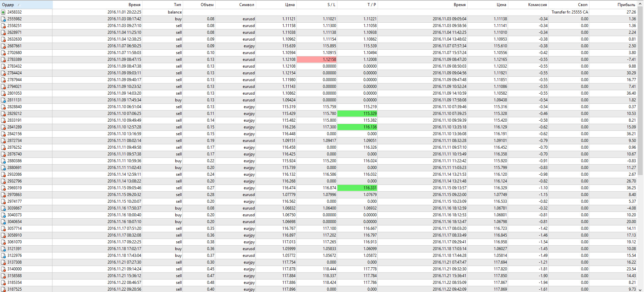Viewport: 644px width, 292px height.
Task: Click the row icon for order 2794021
Action: [3, 87]
